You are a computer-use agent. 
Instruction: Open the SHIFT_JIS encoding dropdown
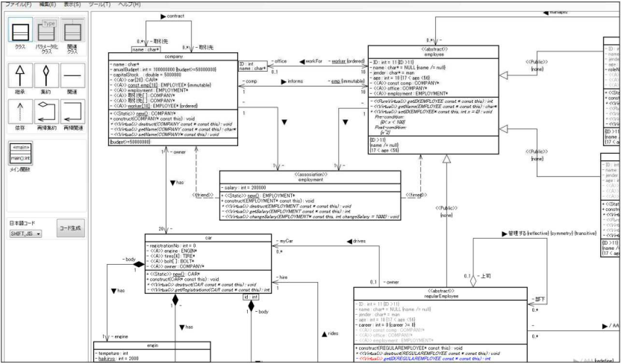[x=25, y=233]
